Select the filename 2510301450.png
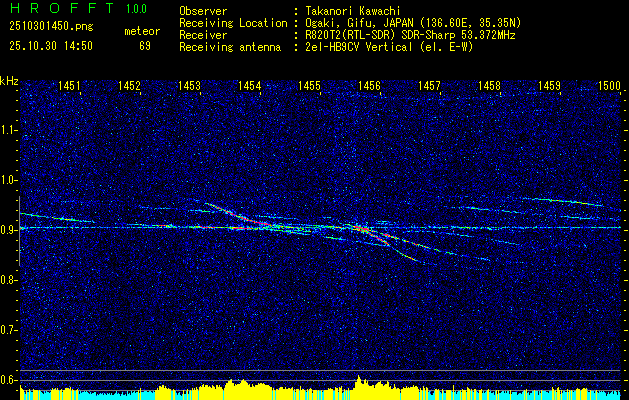 pyautogui.click(x=51, y=27)
